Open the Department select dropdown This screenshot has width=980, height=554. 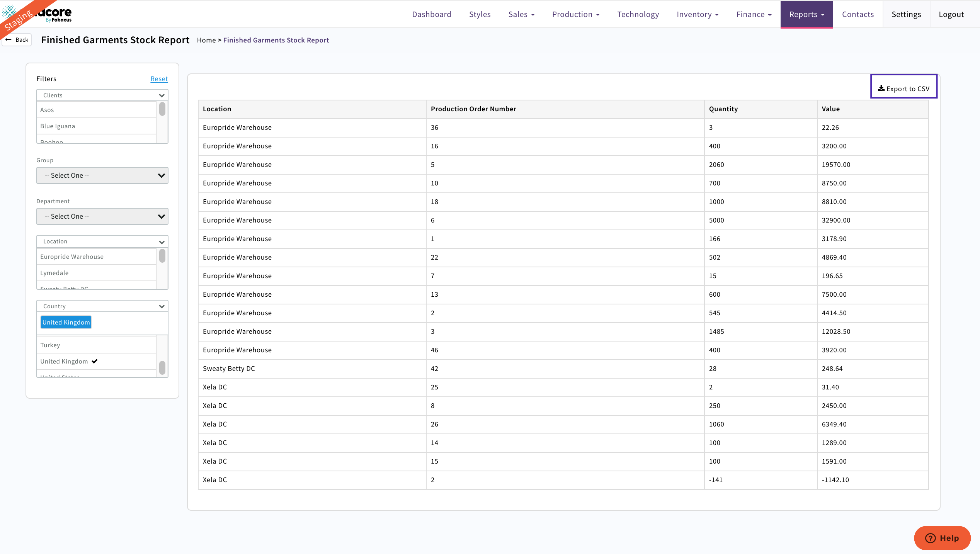(x=102, y=216)
